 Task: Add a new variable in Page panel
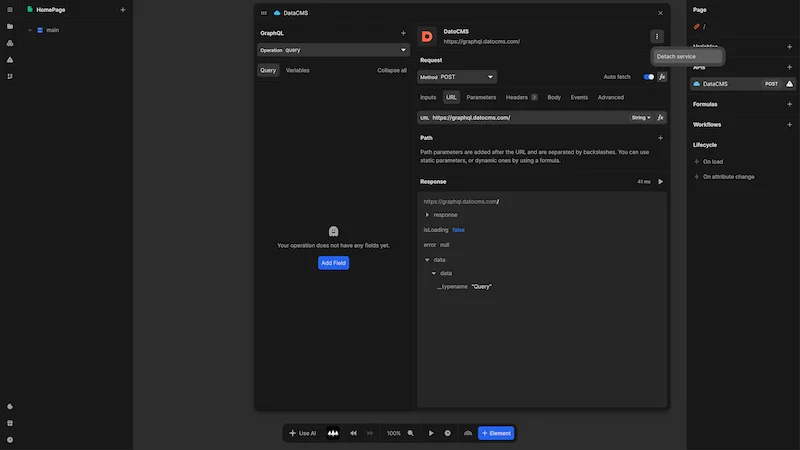(x=789, y=47)
